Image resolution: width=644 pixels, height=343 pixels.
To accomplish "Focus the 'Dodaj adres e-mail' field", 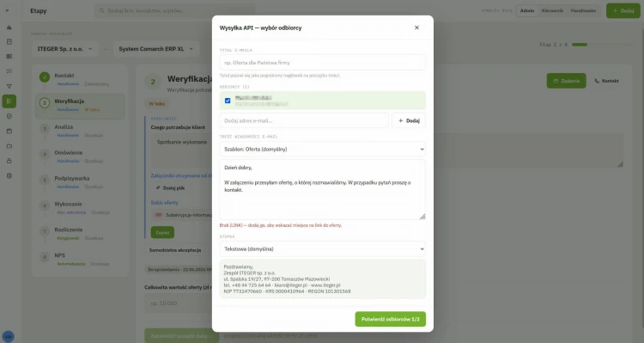I will coord(304,120).
